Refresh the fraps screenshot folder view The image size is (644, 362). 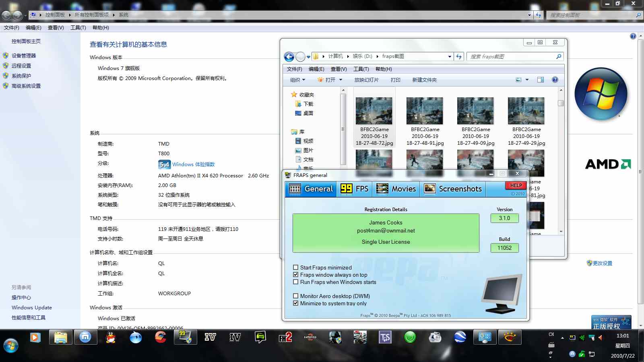(x=459, y=57)
